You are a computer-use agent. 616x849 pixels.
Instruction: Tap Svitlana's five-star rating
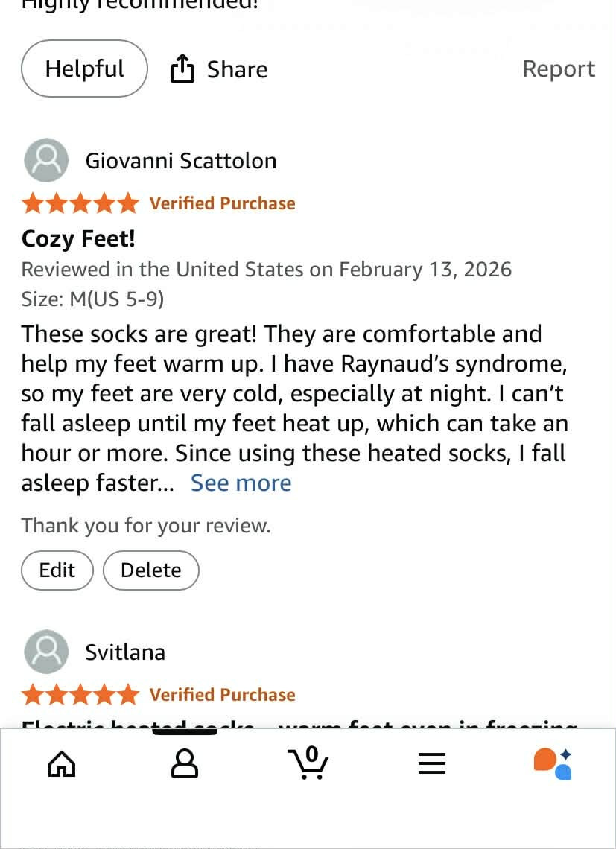[80, 695]
